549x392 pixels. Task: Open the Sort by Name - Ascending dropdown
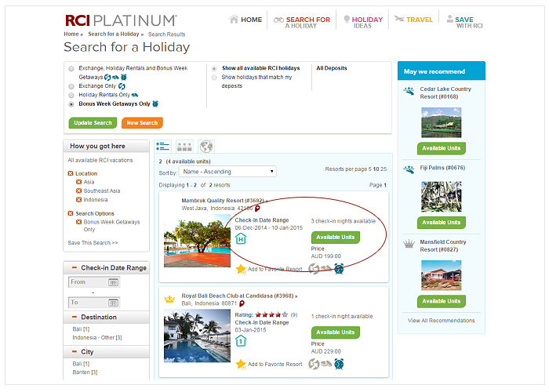tap(227, 172)
